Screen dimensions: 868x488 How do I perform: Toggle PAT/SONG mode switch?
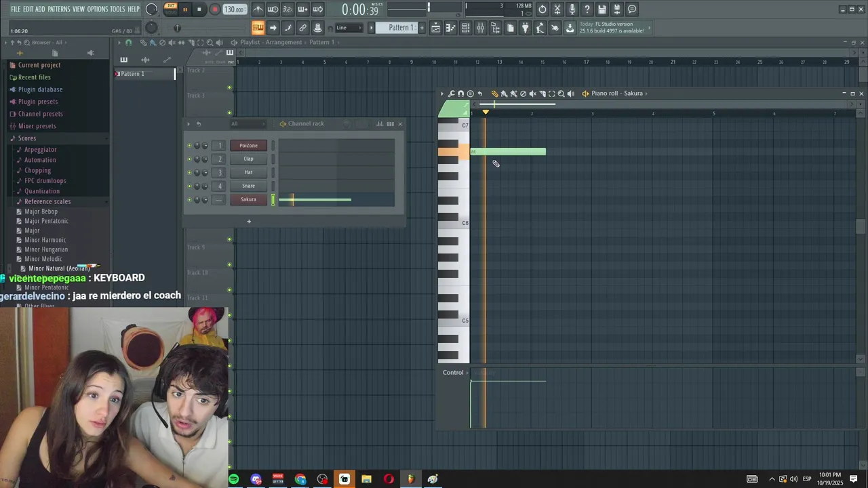coord(171,9)
